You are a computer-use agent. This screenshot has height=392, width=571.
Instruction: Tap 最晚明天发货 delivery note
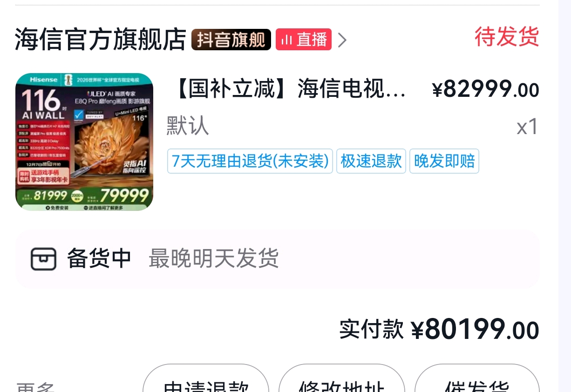213,258
